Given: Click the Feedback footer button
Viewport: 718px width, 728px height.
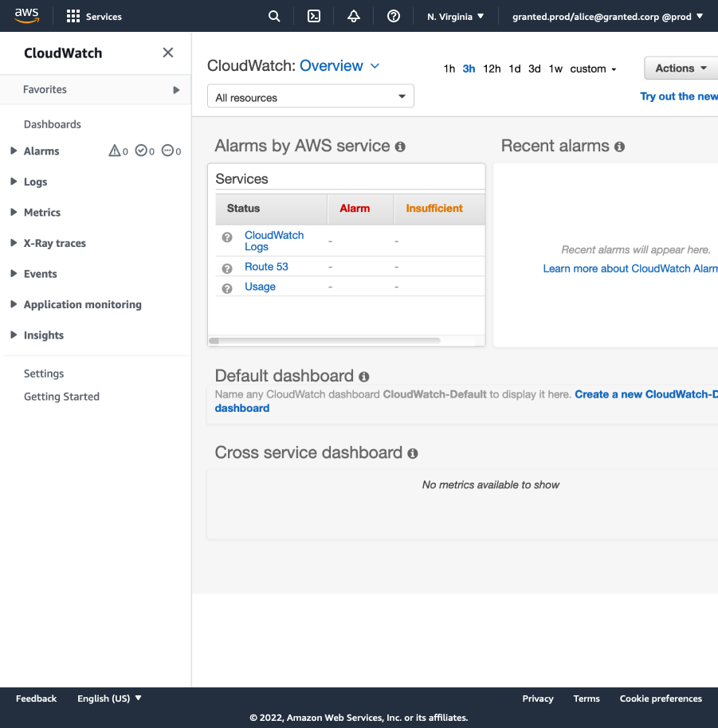Looking at the screenshot, I should tap(36, 699).
